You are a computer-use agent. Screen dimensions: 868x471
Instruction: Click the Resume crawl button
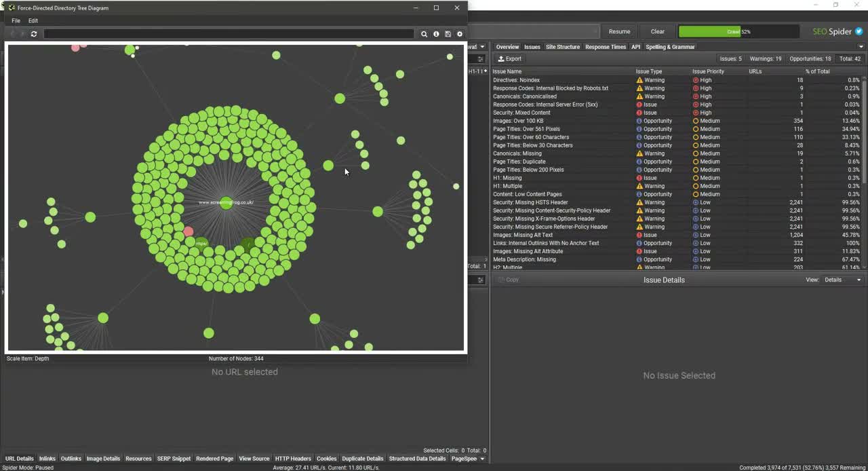click(x=619, y=32)
